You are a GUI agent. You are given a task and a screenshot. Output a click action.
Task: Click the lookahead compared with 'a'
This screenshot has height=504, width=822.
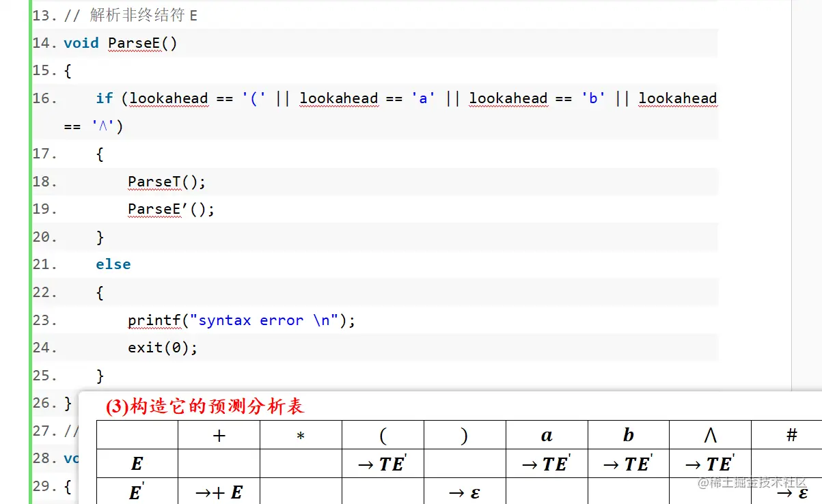click(339, 98)
